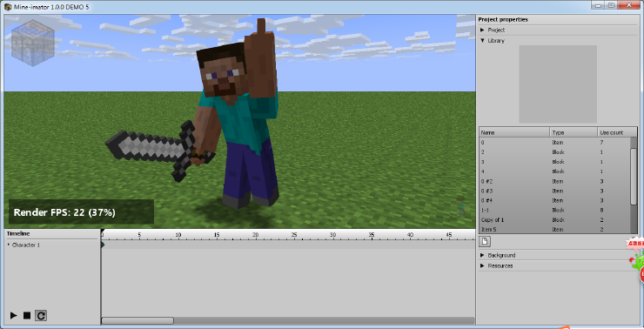644x329 pixels.
Task: Click the new library item icon
Action: [x=485, y=241]
